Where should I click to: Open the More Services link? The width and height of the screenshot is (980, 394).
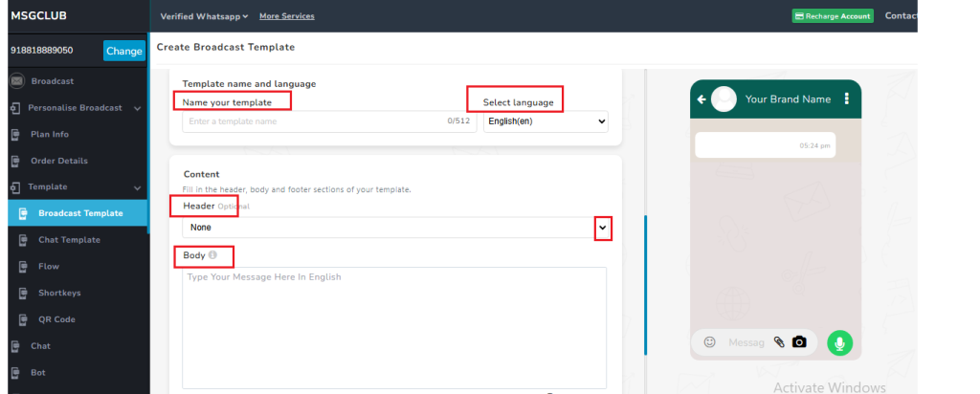[286, 16]
